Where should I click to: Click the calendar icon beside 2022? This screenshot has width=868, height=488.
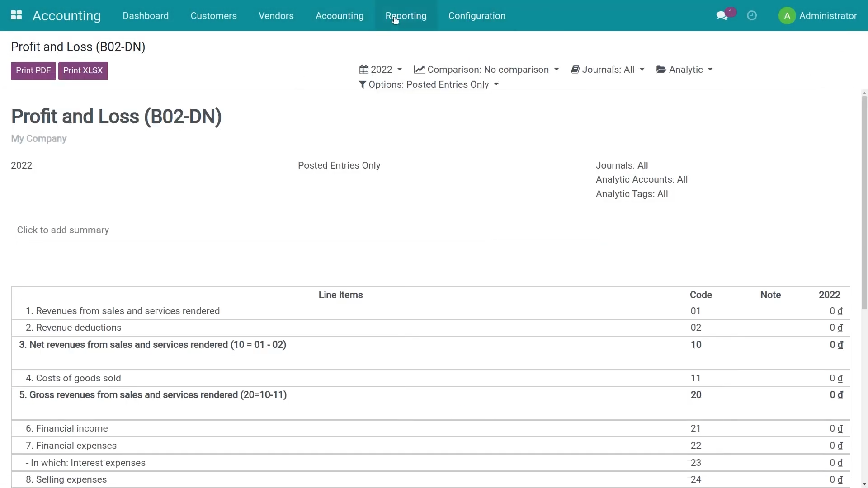[364, 70]
